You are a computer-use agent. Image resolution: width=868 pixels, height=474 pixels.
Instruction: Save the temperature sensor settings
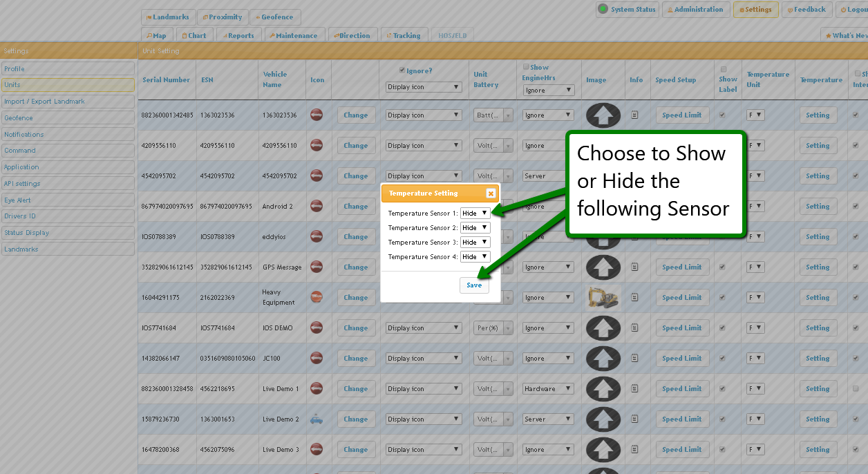click(x=474, y=285)
